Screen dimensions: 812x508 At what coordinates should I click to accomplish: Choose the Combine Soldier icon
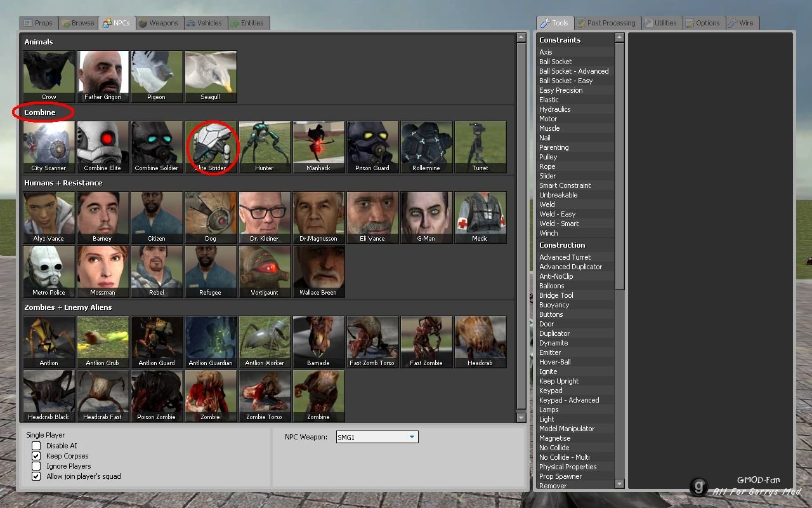(x=157, y=147)
